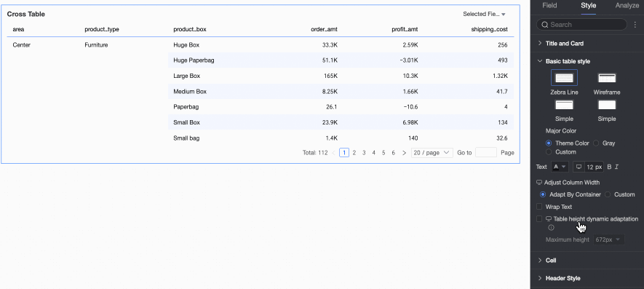
Task: Go to previous page arrow in pagination
Action: pos(333,153)
